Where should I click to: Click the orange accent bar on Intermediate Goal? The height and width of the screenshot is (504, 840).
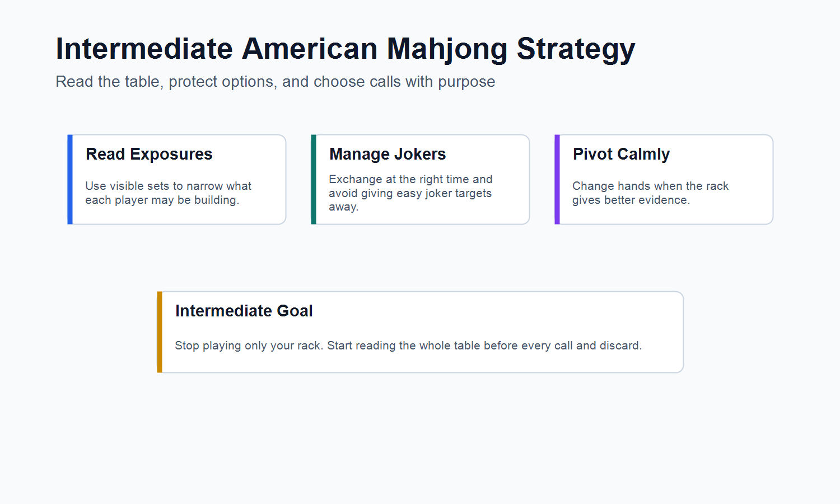(160, 332)
